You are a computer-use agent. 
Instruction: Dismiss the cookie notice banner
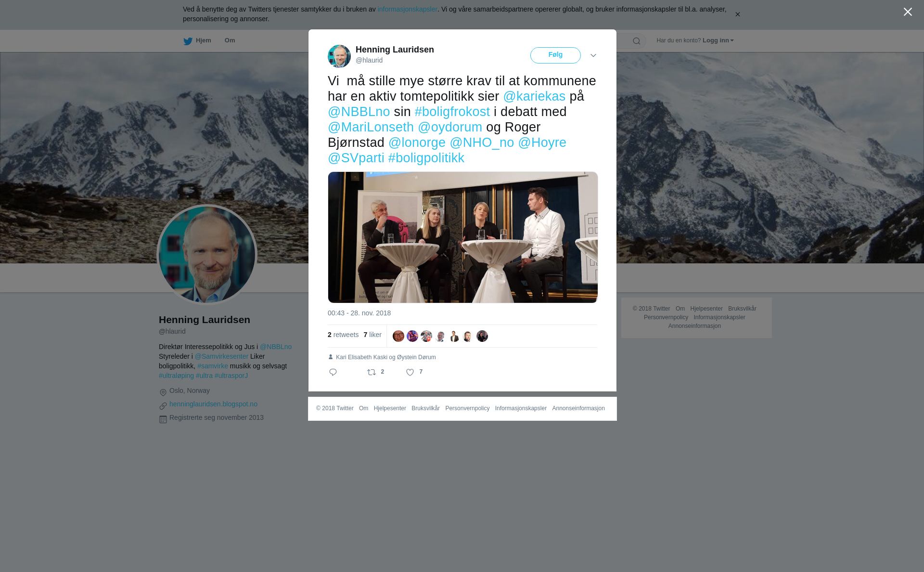pos(737,14)
